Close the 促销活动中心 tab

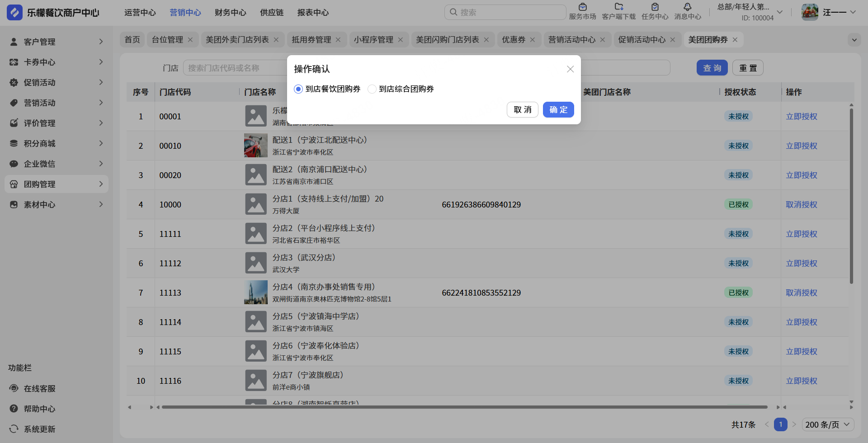673,40
